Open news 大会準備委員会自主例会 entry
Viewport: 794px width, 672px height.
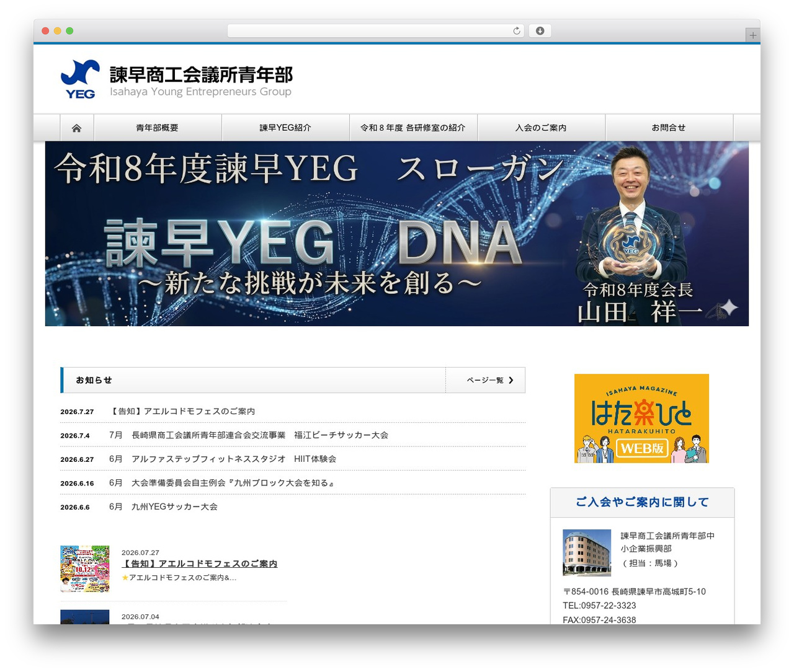(x=221, y=483)
